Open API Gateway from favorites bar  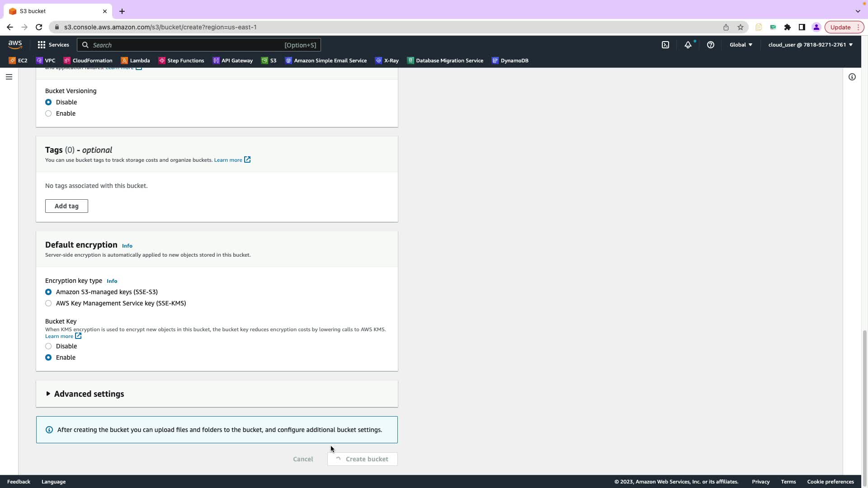coord(233,61)
